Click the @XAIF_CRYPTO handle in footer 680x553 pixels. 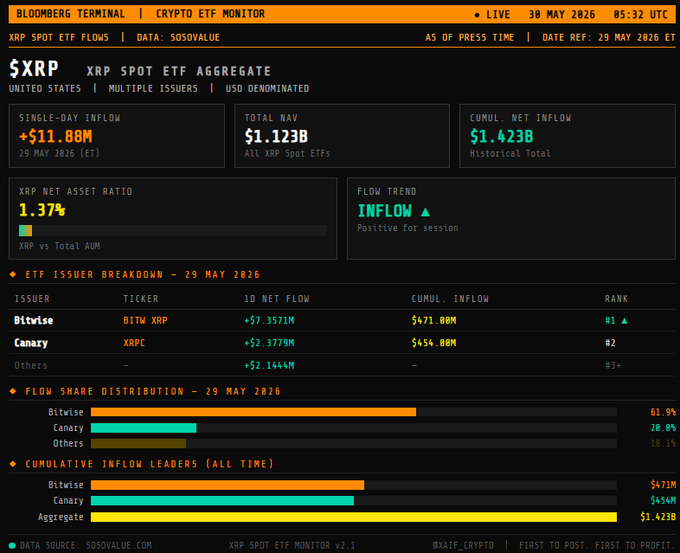pos(463,546)
